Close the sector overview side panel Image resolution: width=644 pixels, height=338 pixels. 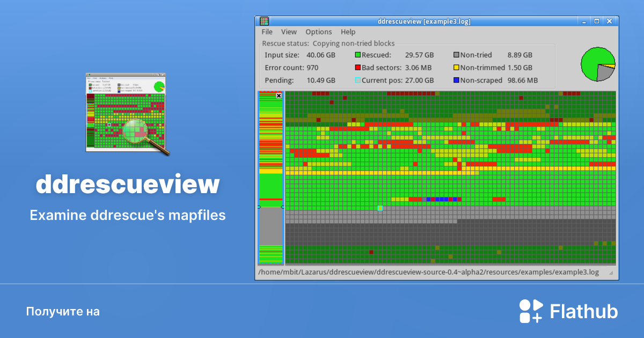(279, 95)
